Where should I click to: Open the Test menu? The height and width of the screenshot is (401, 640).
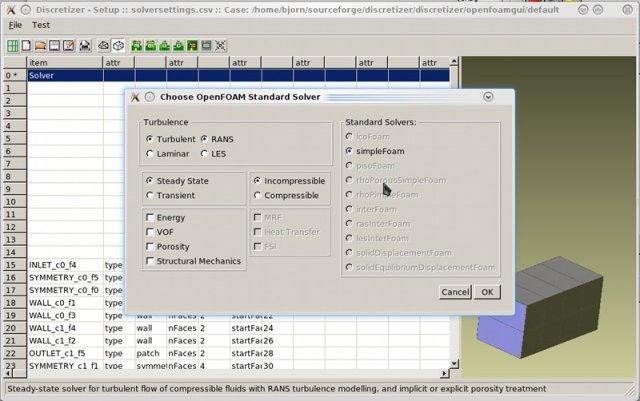41,25
